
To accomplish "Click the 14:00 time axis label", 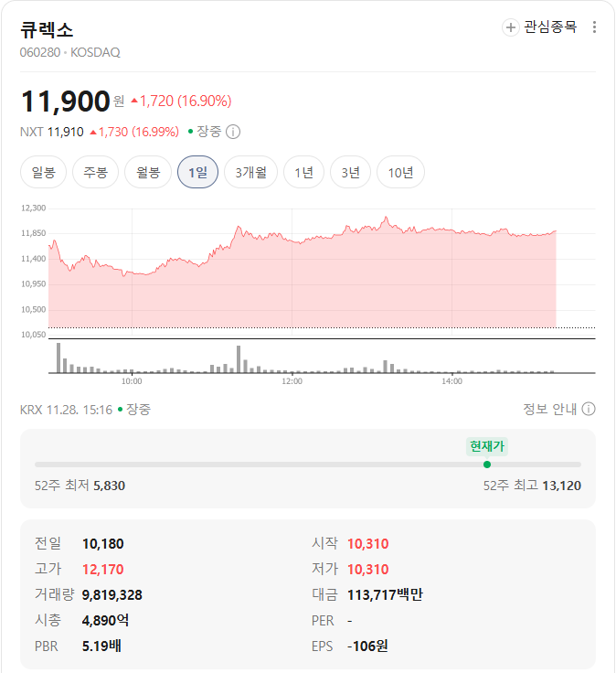I will [451, 381].
